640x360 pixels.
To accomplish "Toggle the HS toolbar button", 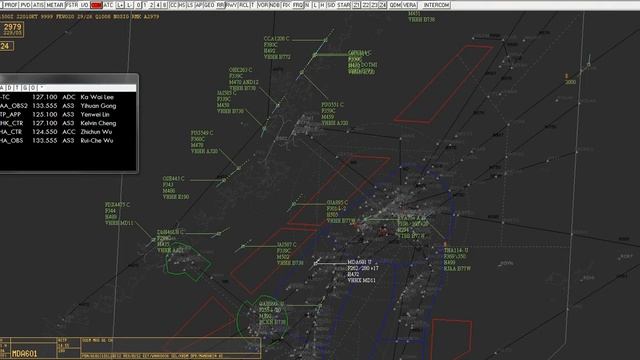I will click(x=182, y=5).
